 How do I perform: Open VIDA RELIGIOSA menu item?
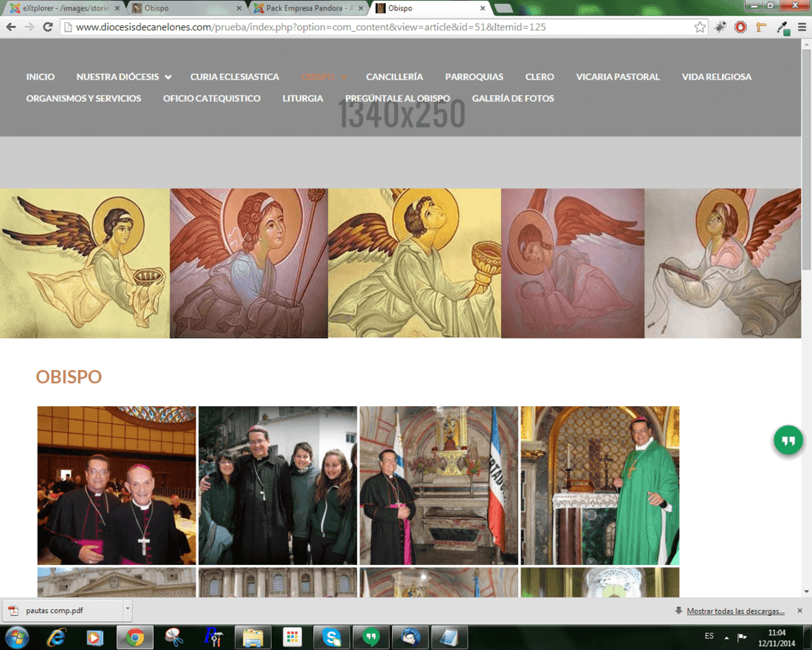point(717,77)
